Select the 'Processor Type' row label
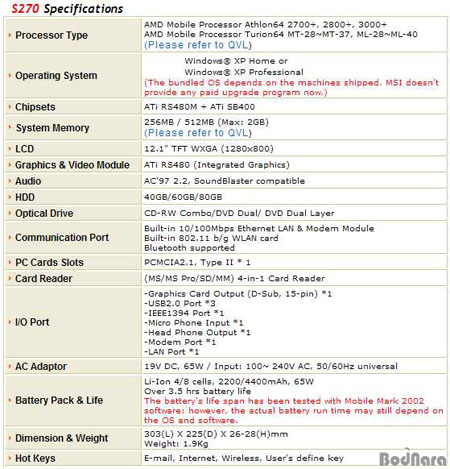The image size is (450, 469). click(x=51, y=35)
